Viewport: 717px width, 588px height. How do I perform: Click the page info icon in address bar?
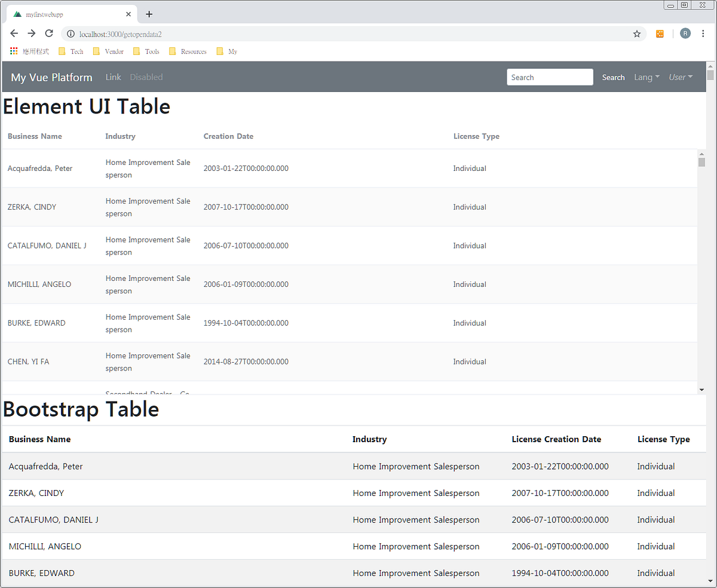(x=71, y=34)
